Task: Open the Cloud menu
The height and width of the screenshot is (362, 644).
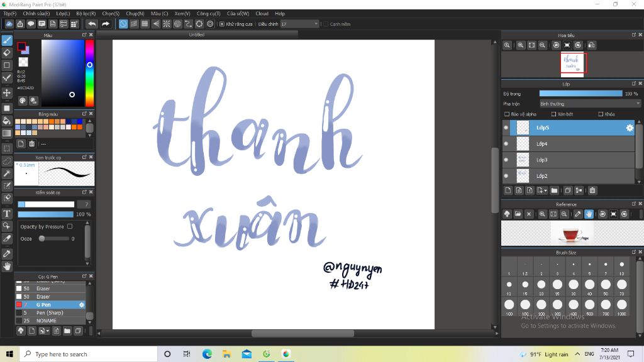Action: [262, 14]
